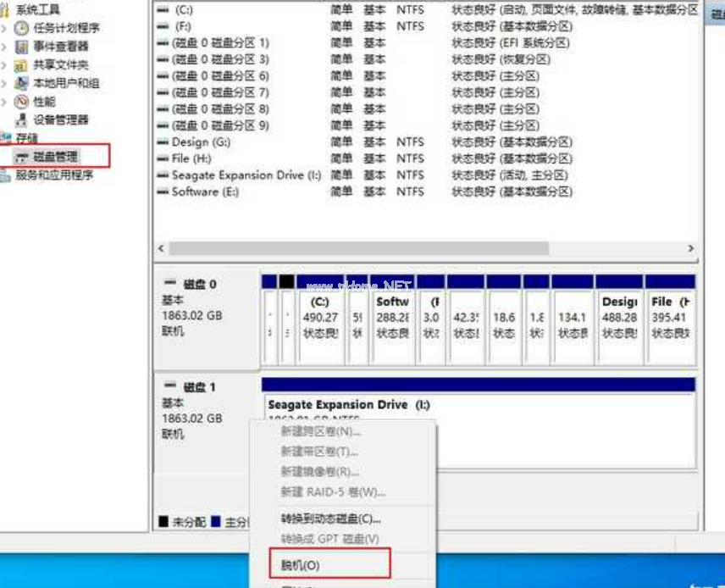Open the 任务计划程序 clock icon
The width and height of the screenshot is (725, 588).
tap(19, 29)
